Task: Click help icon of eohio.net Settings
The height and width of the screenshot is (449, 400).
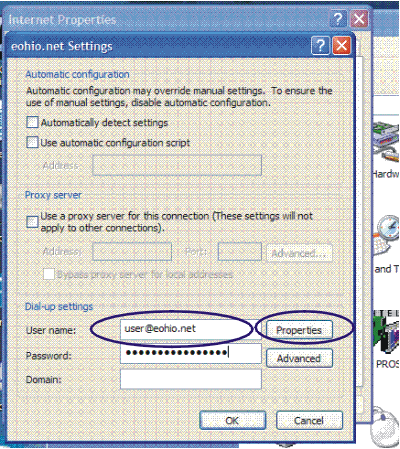Action: [320, 45]
